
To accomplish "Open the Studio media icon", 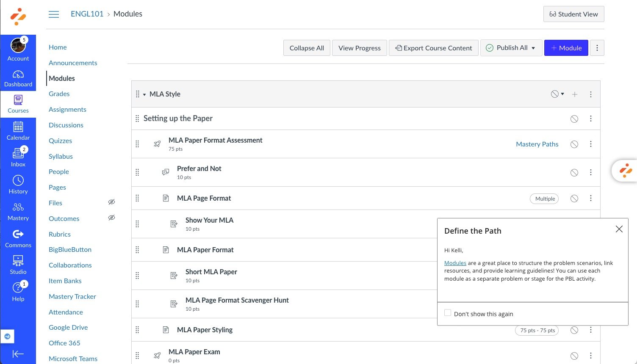I will tap(18, 265).
